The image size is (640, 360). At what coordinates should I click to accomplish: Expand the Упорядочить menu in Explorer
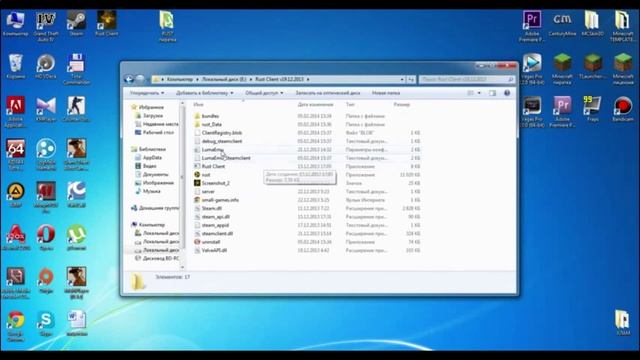pyautogui.click(x=147, y=93)
